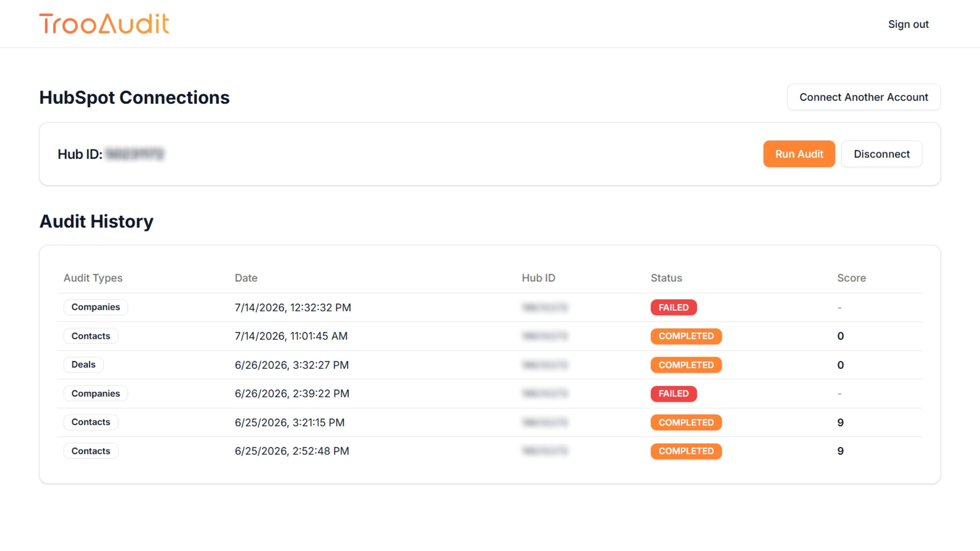The width and height of the screenshot is (980, 551).
Task: Click COMPLETED badge on 2:52:48 PM row
Action: (x=686, y=451)
